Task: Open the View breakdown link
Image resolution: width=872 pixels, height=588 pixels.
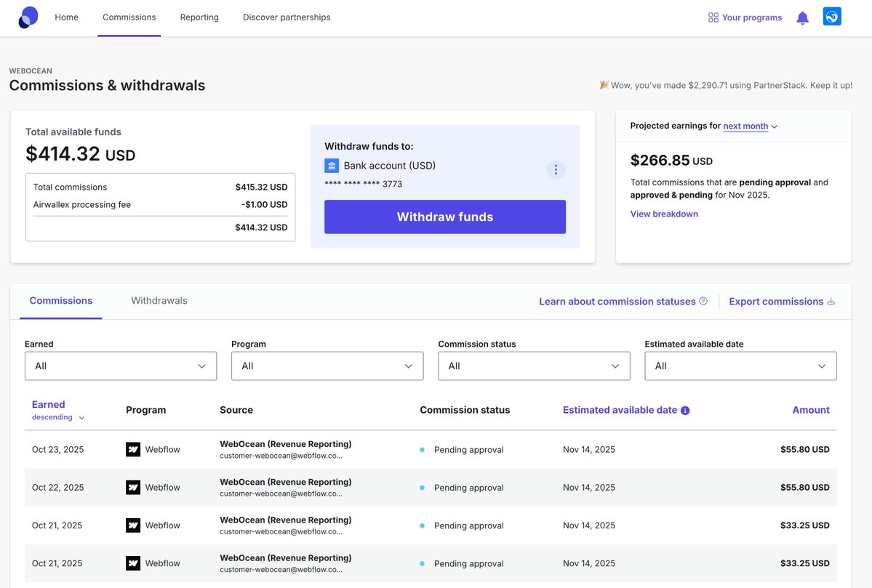Action: click(664, 214)
